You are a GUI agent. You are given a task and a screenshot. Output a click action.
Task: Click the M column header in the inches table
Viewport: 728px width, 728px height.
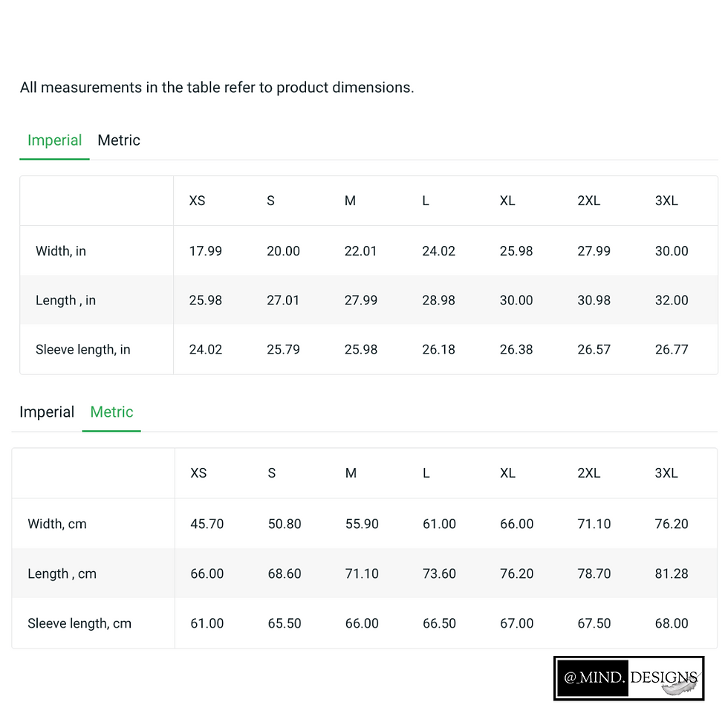(x=350, y=201)
